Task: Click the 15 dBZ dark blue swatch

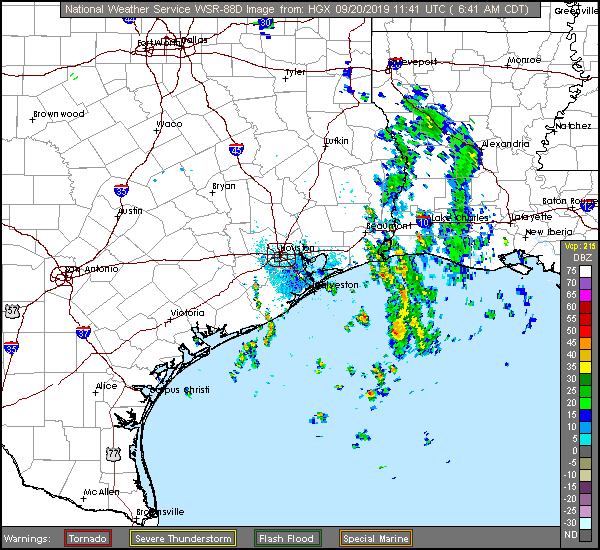Action: [585, 415]
